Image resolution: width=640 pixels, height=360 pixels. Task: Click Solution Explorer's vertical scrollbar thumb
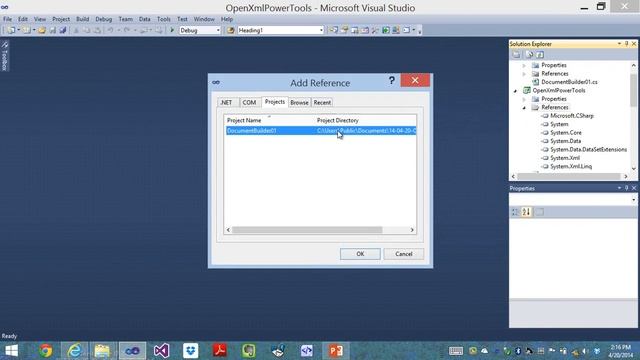point(633,90)
